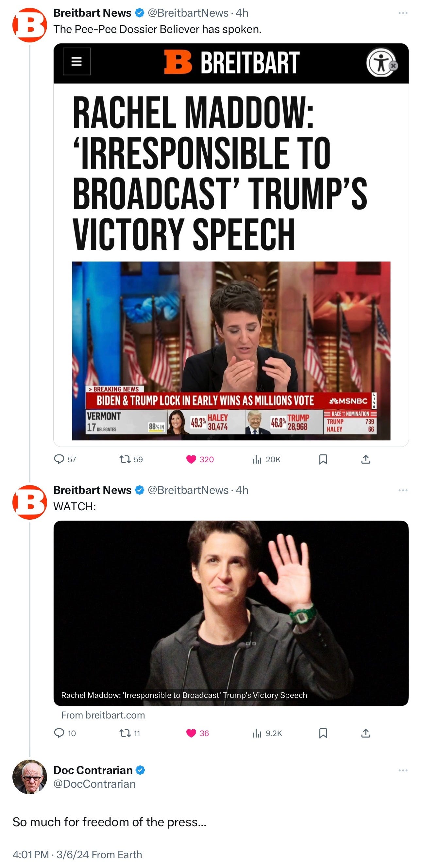Viewport: 424px width, 868px height.
Task: Share the first Breitbart tweet
Action: click(x=365, y=459)
